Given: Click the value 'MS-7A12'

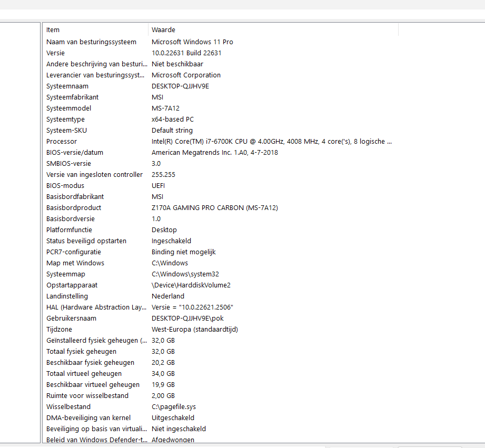Looking at the screenshot, I should tap(165, 108).
